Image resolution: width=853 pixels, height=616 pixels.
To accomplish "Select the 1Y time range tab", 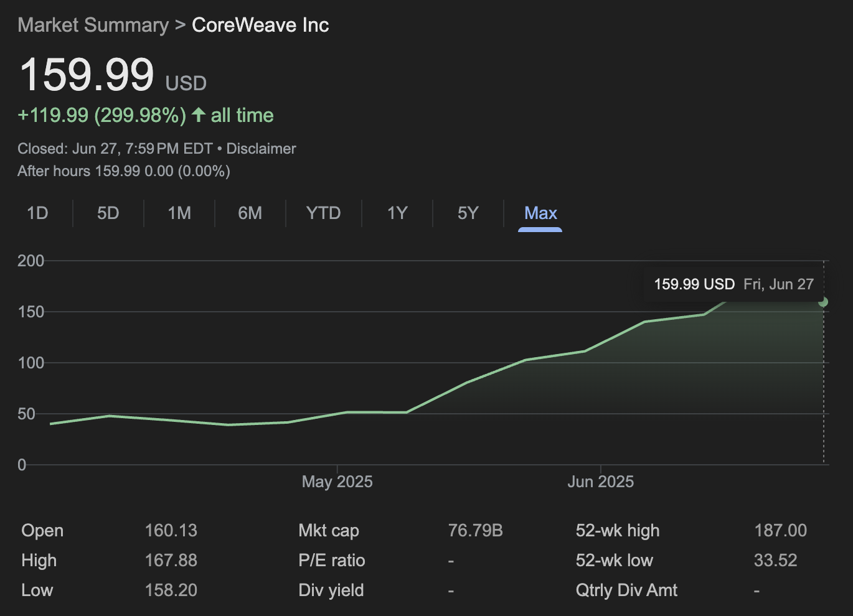I will click(397, 213).
